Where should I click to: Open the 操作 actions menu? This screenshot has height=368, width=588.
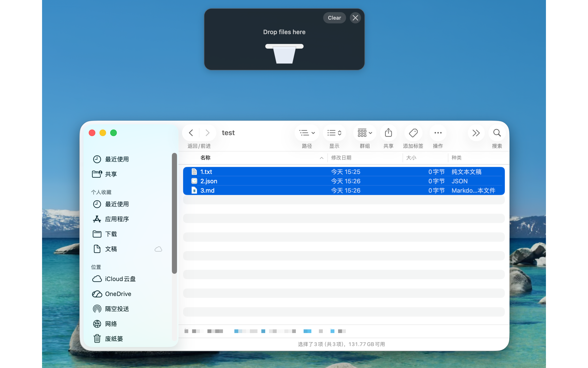(438, 133)
